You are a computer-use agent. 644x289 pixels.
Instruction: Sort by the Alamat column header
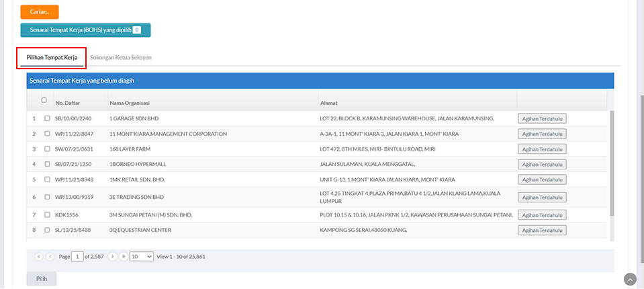(328, 103)
